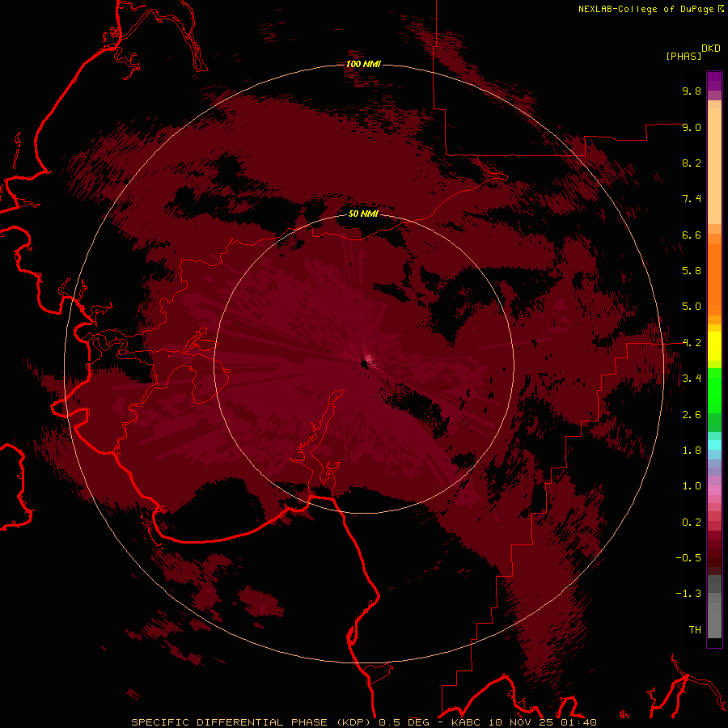Click the 100 NMI range ring label
This screenshot has height=728, width=728.
click(x=363, y=64)
